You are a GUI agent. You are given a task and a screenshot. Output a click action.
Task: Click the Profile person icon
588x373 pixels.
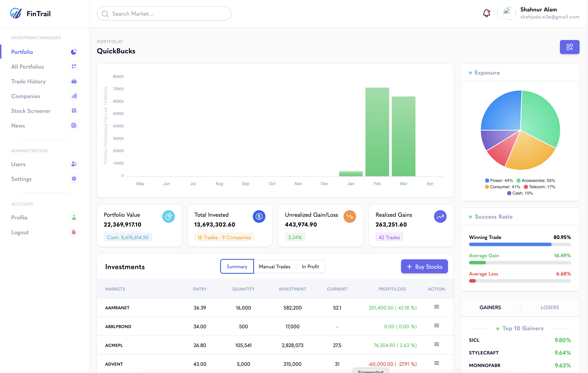[x=74, y=217]
